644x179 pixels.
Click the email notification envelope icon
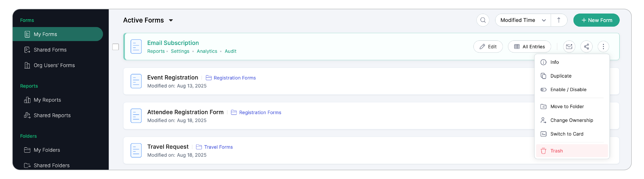point(569,47)
